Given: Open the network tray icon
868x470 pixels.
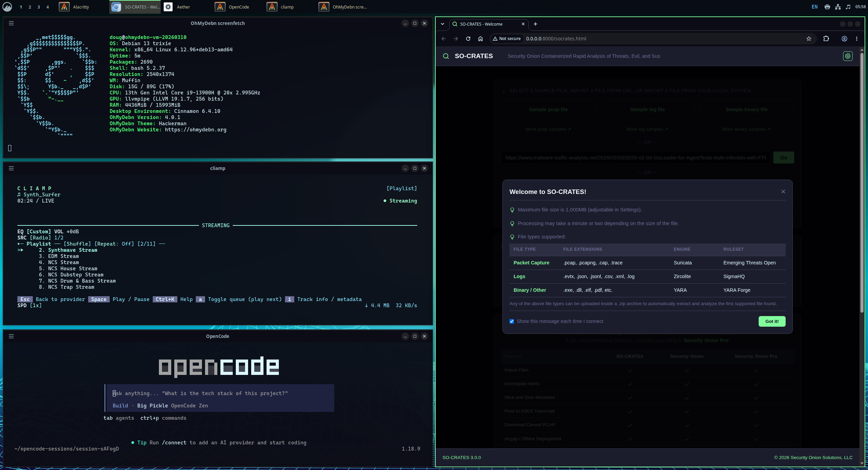Looking at the screenshot, I should [838, 7].
